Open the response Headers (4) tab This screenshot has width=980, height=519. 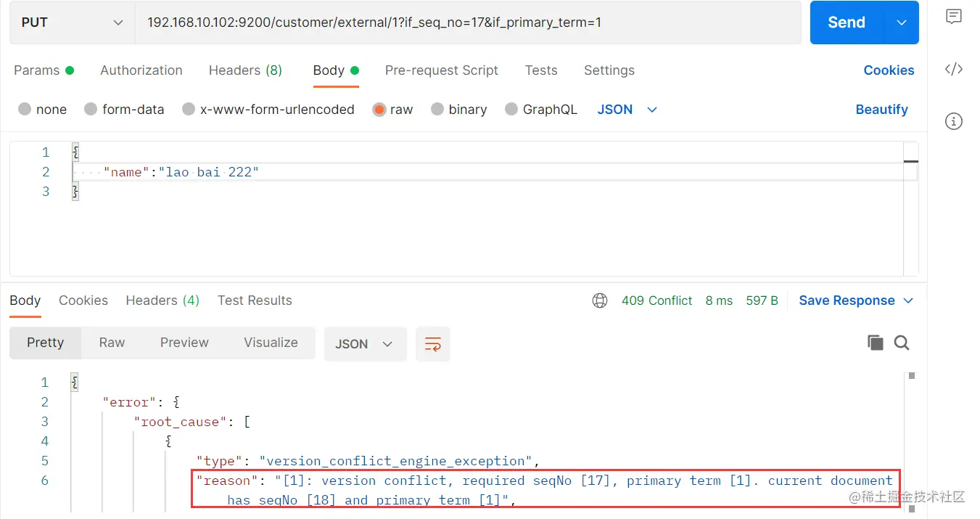coord(162,301)
